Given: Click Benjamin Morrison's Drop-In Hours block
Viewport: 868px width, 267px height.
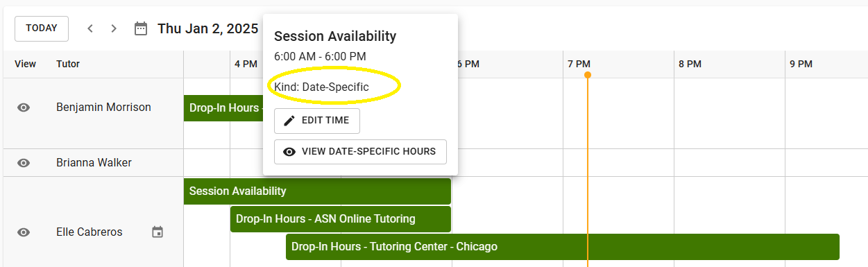Looking at the screenshot, I should tap(223, 108).
